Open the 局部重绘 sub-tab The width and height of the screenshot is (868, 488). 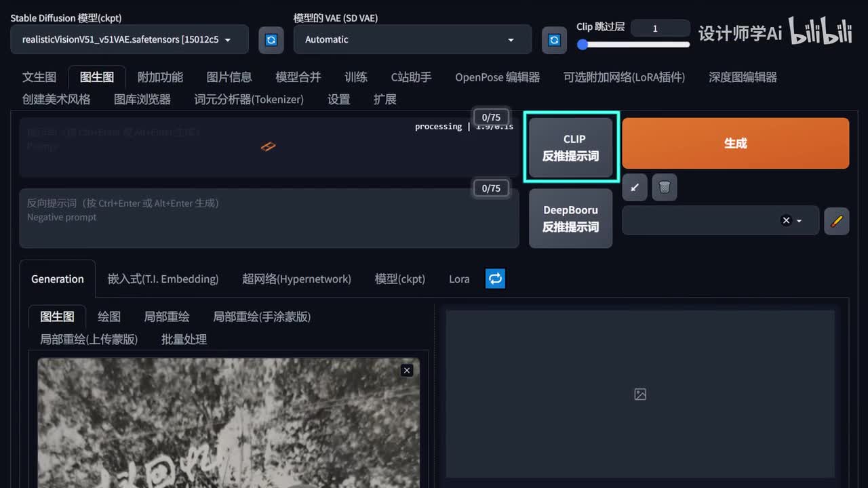point(167,317)
